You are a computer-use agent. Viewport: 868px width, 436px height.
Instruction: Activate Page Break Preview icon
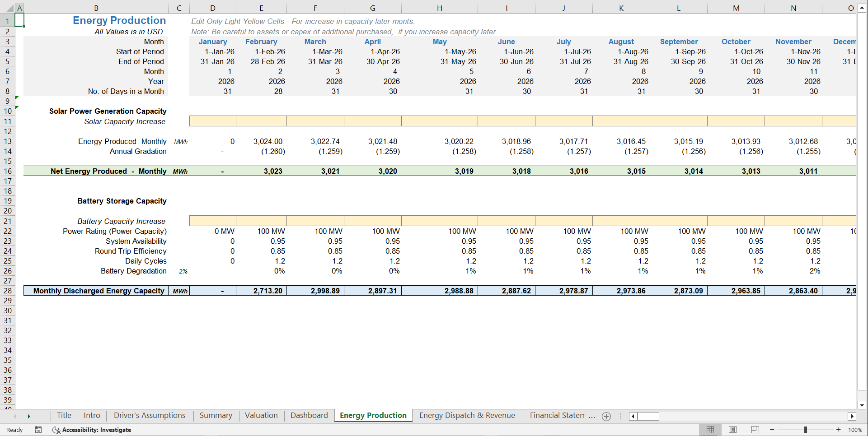[x=754, y=430]
